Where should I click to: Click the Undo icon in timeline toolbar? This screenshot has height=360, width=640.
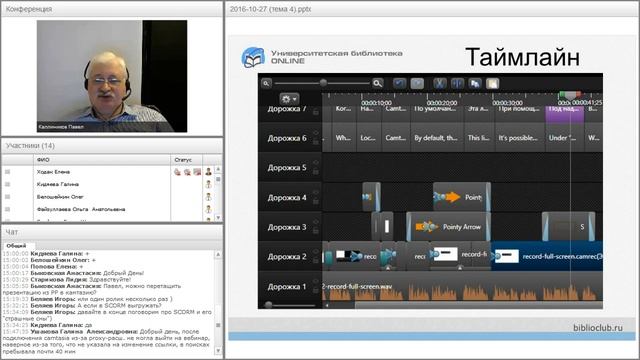399,84
